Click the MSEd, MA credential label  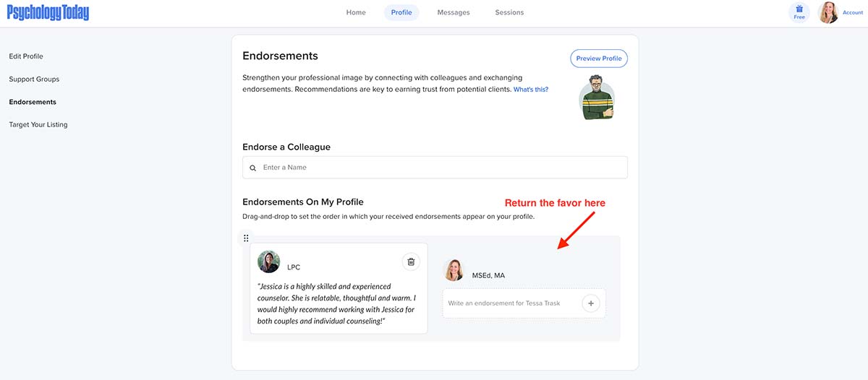tap(489, 275)
